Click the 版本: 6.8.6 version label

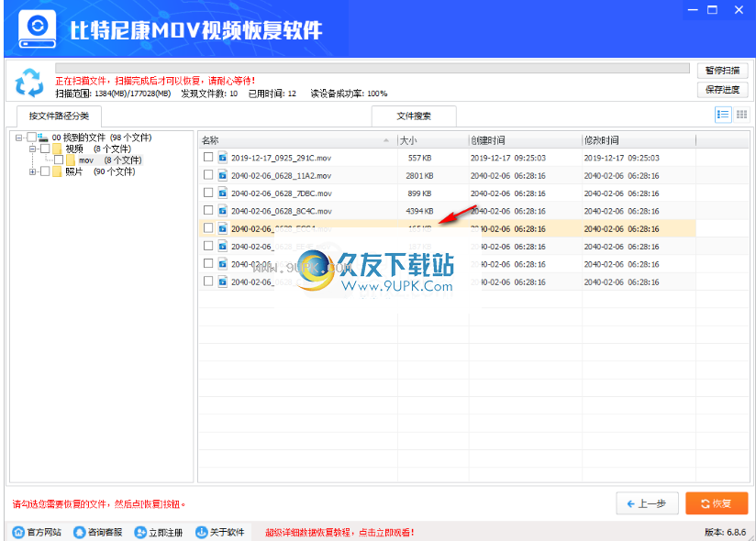coord(725,533)
